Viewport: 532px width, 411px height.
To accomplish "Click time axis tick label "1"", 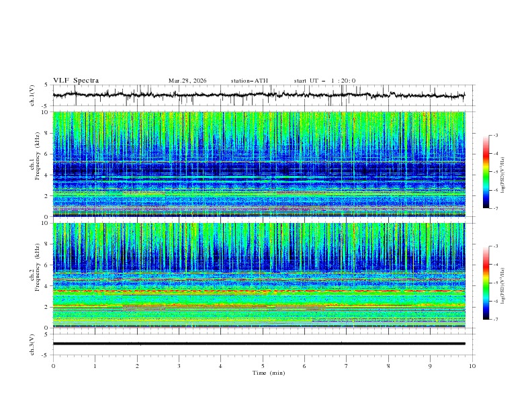I will 95,366.
